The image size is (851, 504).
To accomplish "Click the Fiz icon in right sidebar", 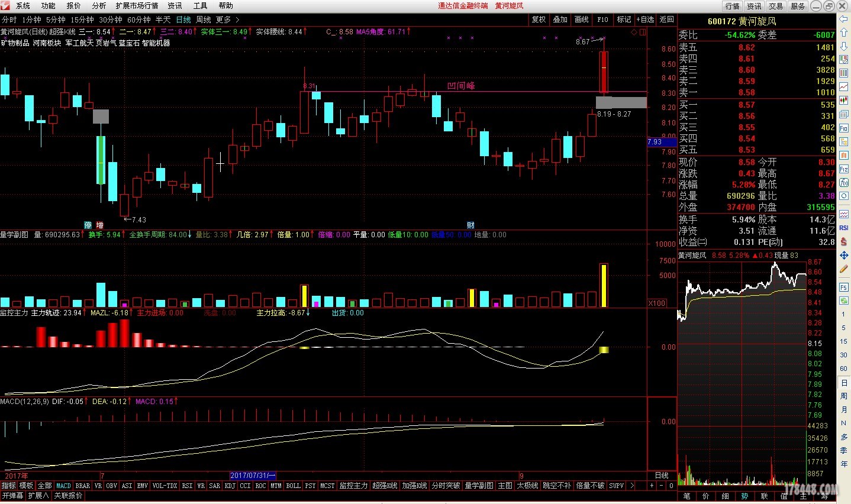I will point(844,168).
